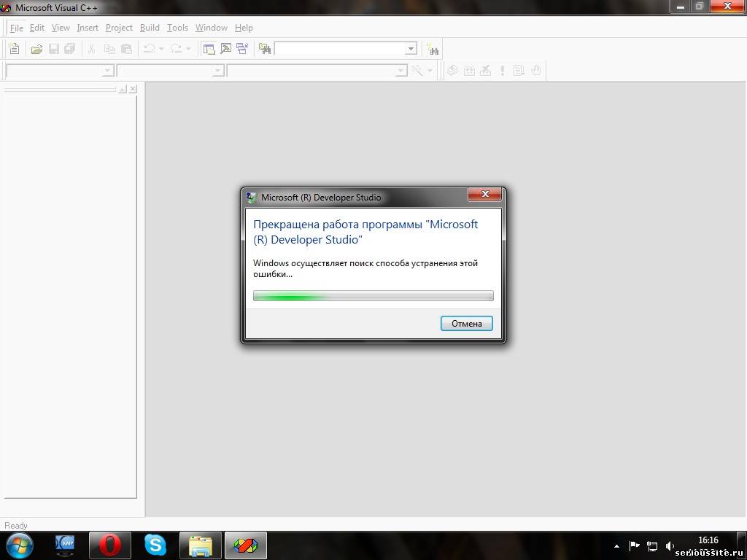
Task: Click the Open file folder icon
Action: click(36, 49)
